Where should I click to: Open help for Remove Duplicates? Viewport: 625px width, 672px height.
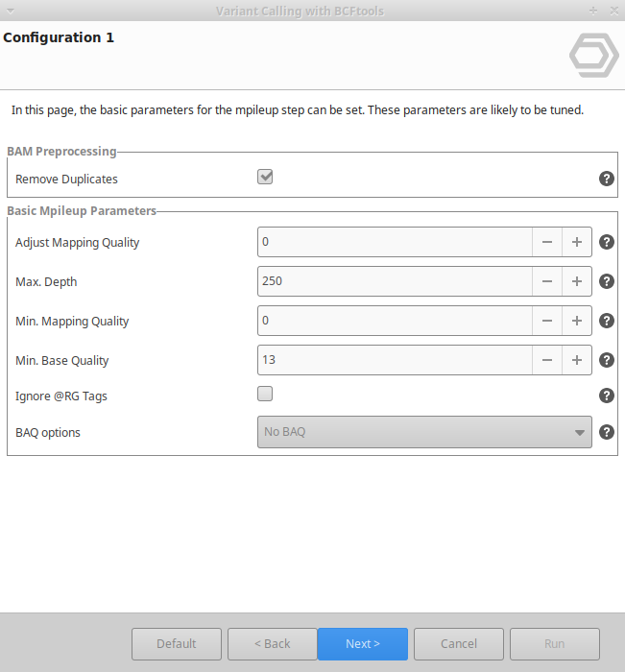click(x=606, y=179)
